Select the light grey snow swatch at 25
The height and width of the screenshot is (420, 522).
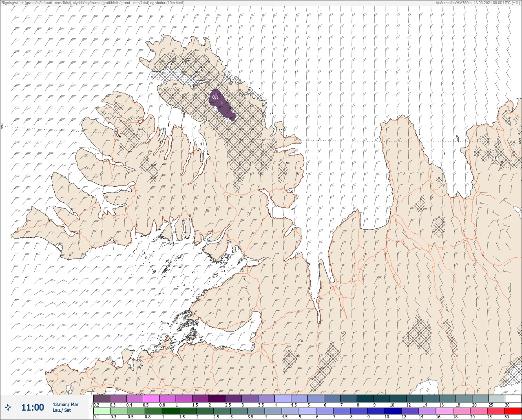(x=497, y=398)
